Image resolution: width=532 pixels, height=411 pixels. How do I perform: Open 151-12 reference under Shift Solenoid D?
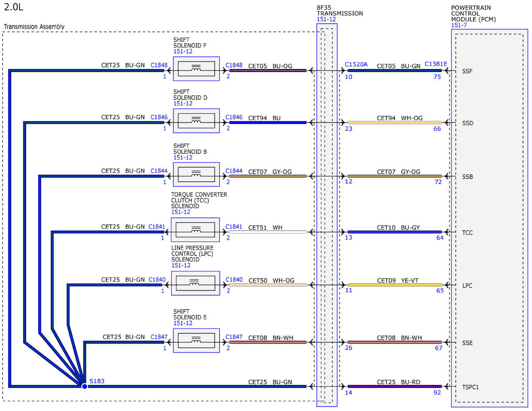coord(183,103)
